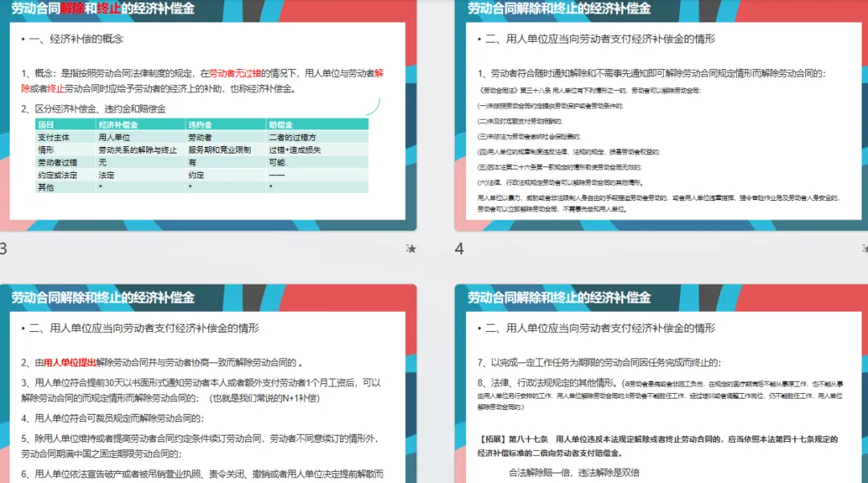Viewport: 868px width, 483px height.
Task: Click the 经济补偿金 table header cell
Action: click(x=141, y=125)
